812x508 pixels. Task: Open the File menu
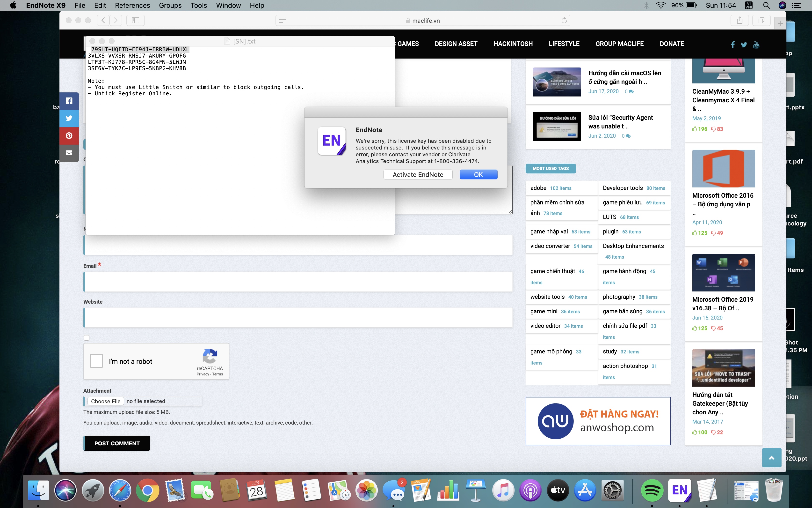[x=80, y=5]
